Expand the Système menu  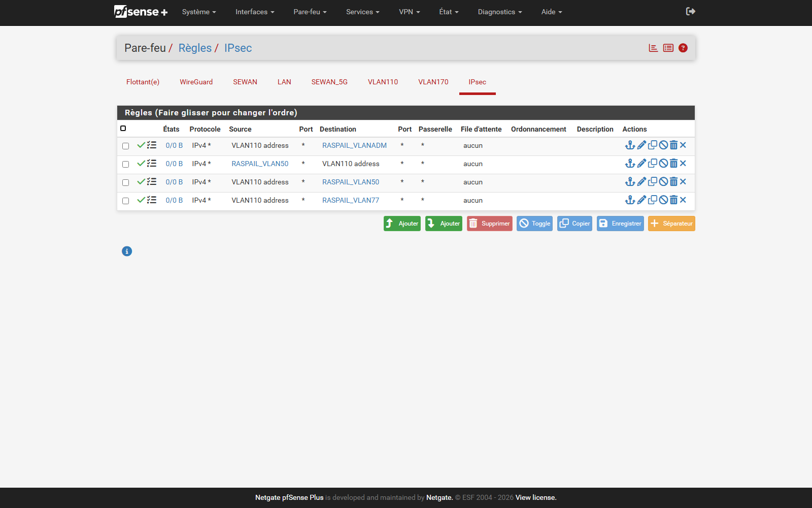point(199,12)
